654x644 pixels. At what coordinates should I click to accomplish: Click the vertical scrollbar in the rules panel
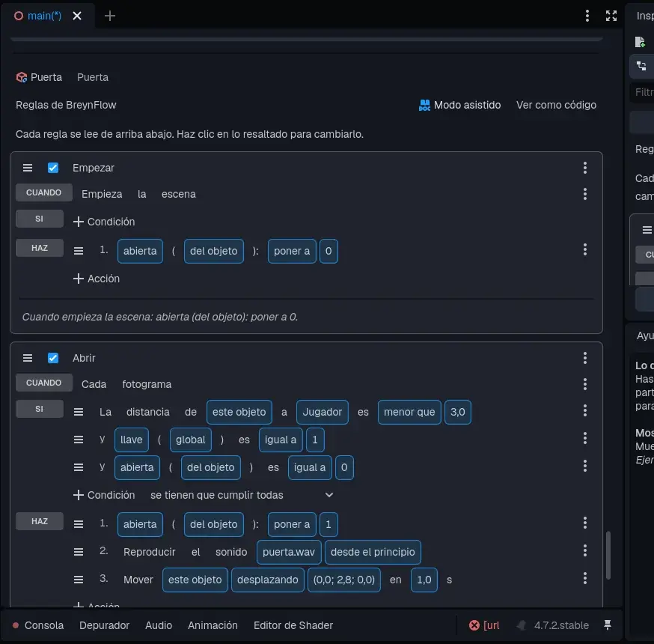[608, 555]
